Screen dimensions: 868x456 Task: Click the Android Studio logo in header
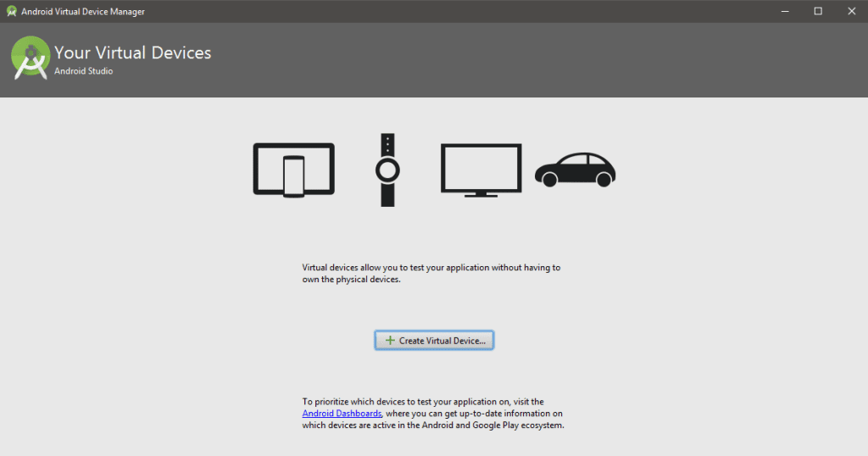pos(31,58)
